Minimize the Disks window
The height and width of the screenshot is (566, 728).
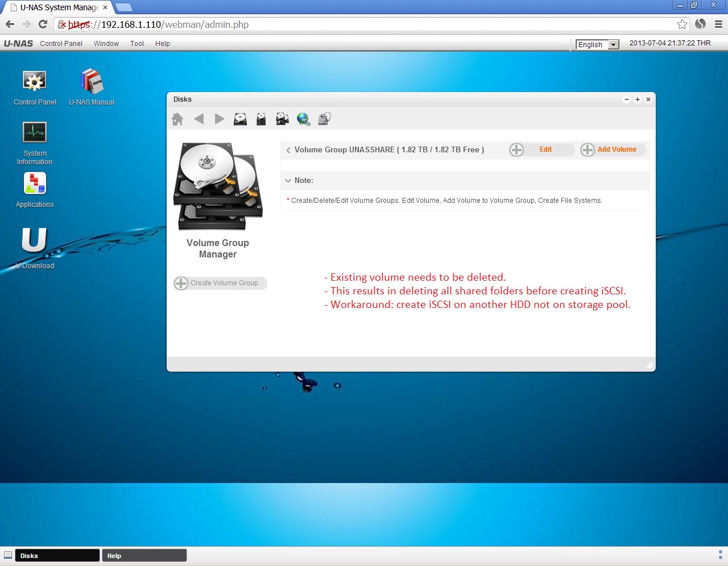[627, 99]
